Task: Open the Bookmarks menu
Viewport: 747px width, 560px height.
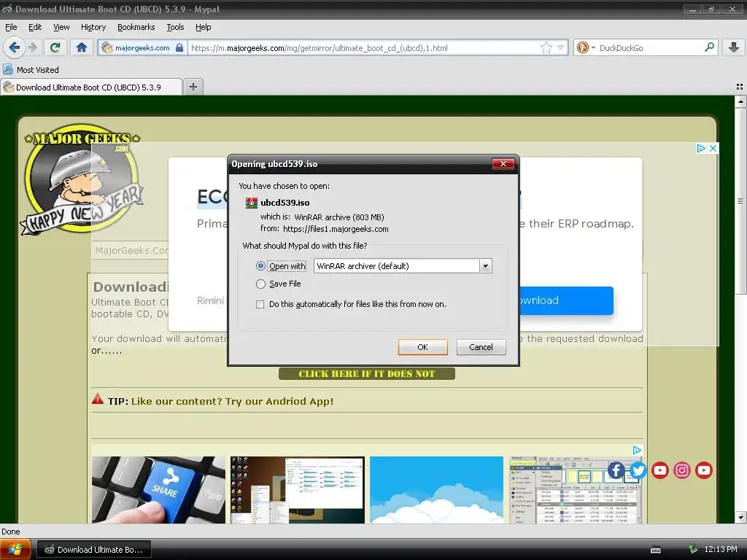Action: click(x=136, y=27)
